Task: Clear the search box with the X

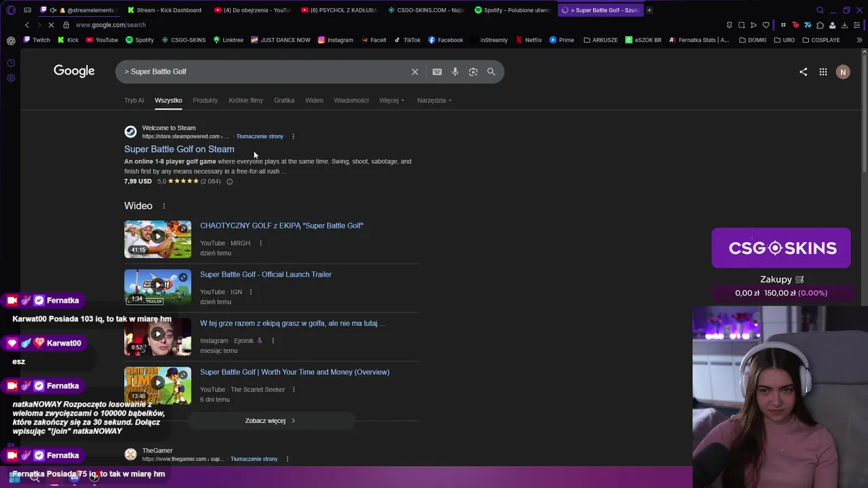Action: 415,72
